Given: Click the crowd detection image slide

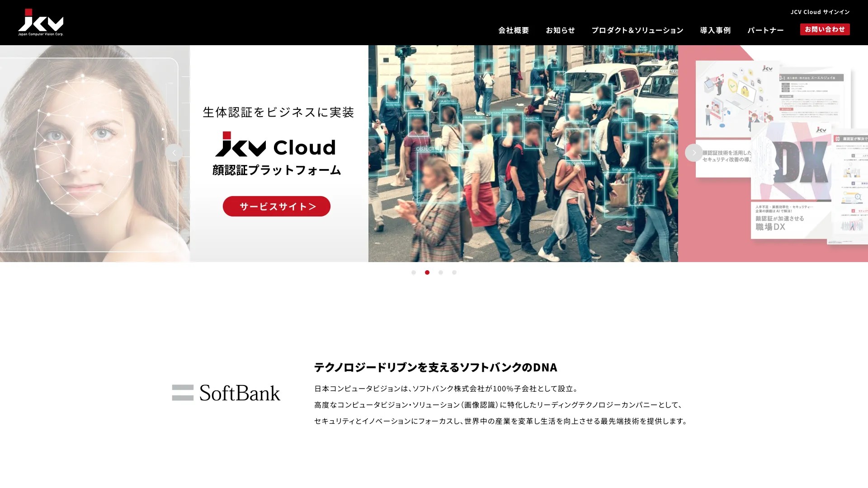Looking at the screenshot, I should [522, 154].
